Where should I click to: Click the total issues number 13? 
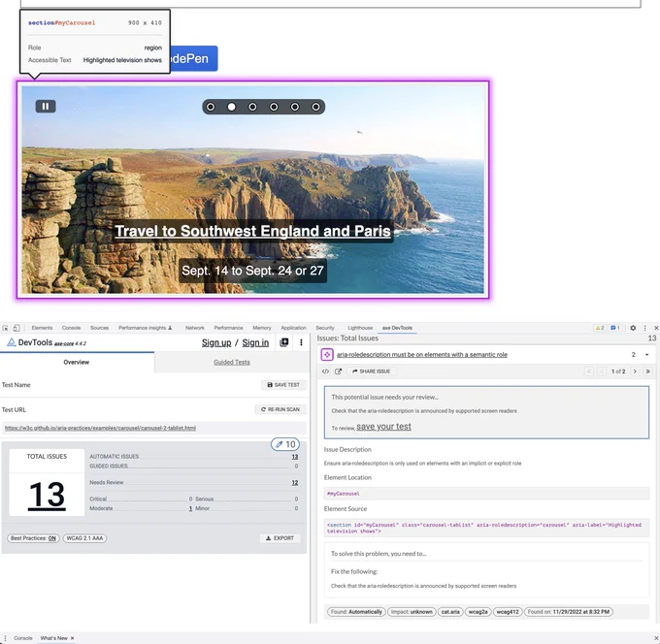[x=47, y=495]
